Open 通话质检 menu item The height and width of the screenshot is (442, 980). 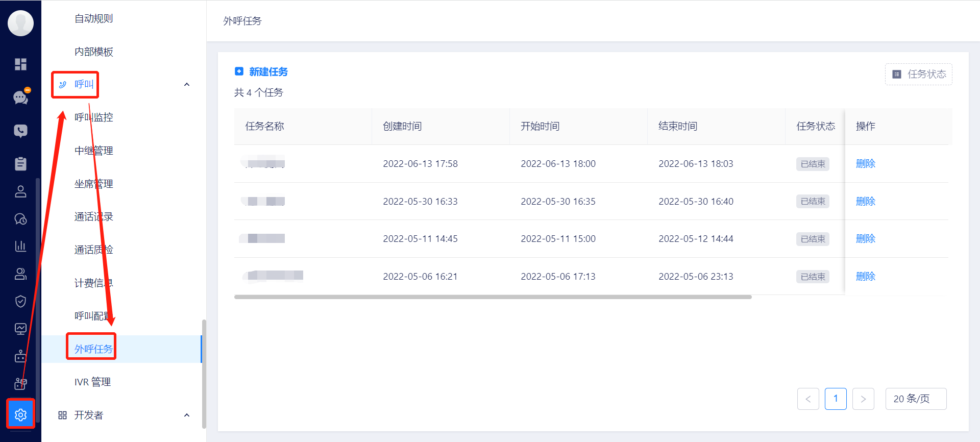point(93,250)
